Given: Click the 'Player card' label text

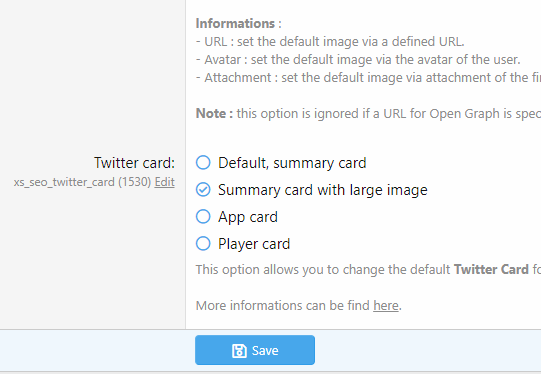Looking at the screenshot, I should tap(254, 244).
